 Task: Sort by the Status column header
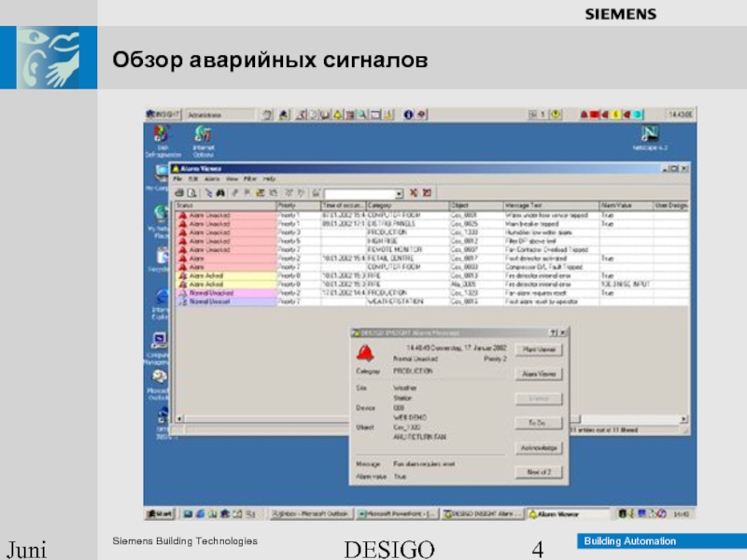point(225,205)
